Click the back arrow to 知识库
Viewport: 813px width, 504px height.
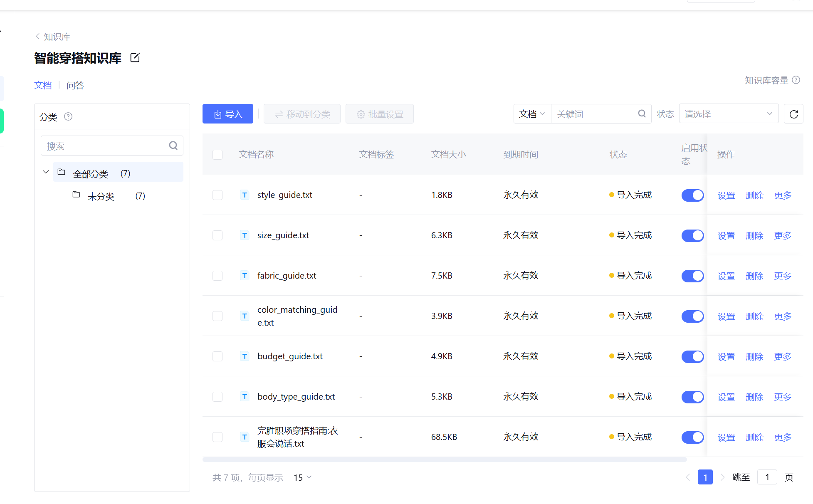click(x=38, y=37)
